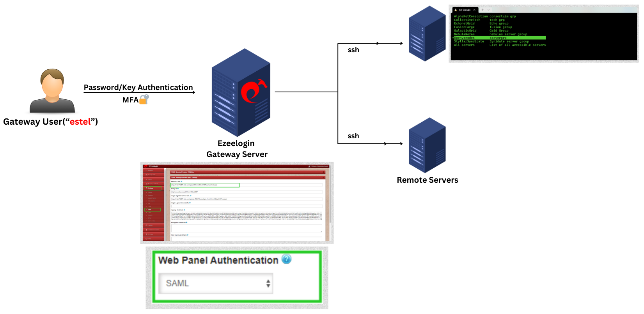Screen dimensions: 644x314
Task: Select Control Panels under Settings
Action: (152, 198)
